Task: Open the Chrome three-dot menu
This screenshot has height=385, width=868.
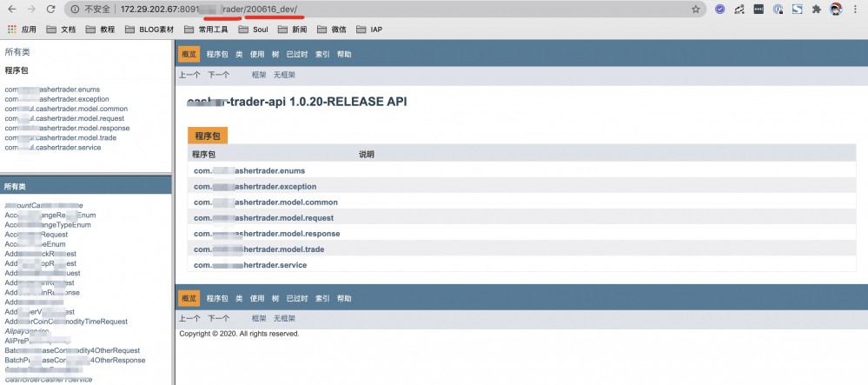Action: (x=855, y=9)
